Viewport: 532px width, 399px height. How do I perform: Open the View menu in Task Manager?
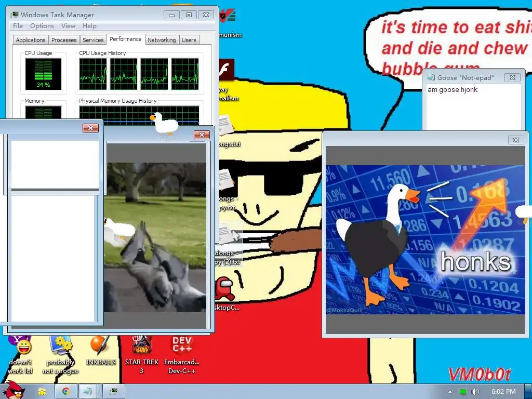pos(68,26)
